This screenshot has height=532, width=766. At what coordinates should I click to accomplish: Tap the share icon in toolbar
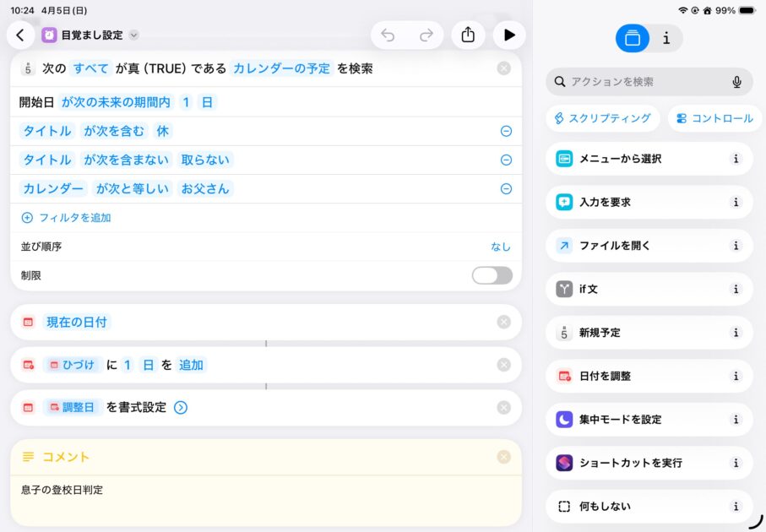468,35
